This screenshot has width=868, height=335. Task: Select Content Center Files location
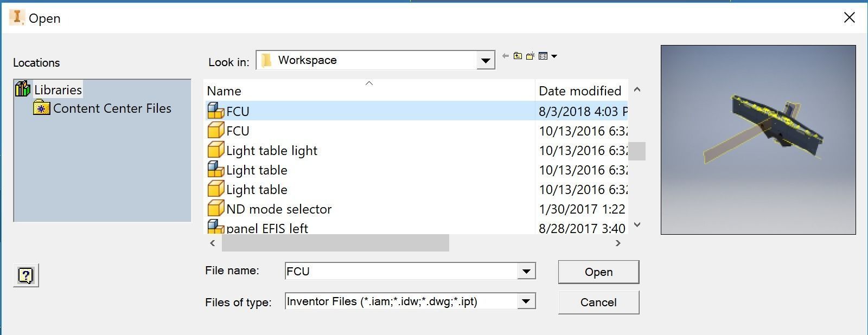click(112, 108)
